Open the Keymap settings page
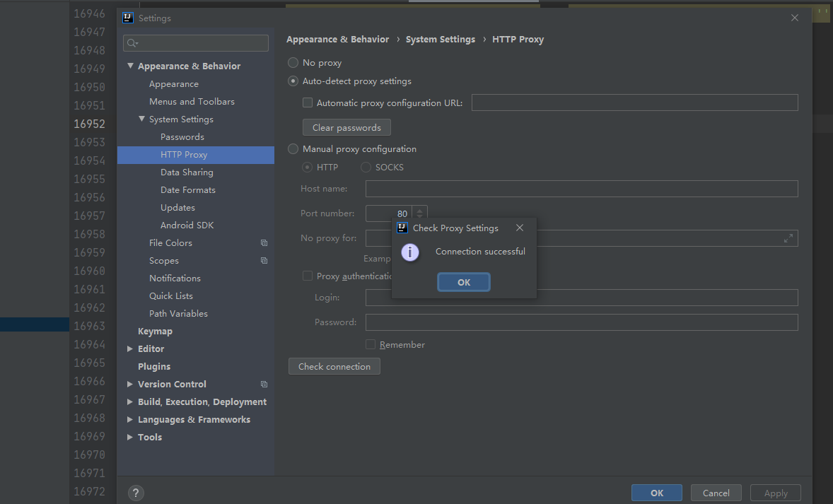The image size is (833, 504). click(155, 332)
